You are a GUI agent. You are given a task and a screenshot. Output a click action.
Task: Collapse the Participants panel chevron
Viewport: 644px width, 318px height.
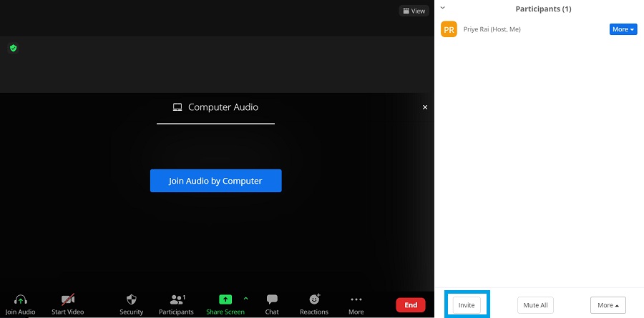tap(443, 8)
